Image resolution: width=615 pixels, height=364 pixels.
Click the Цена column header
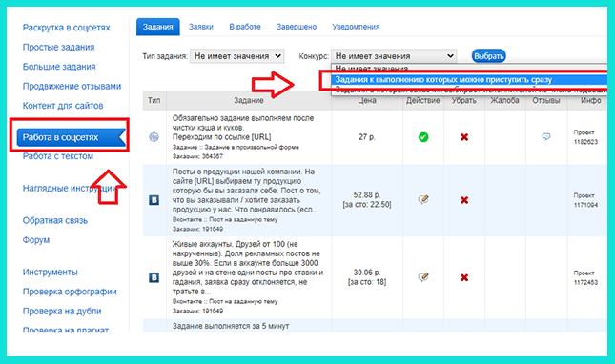[x=367, y=101]
